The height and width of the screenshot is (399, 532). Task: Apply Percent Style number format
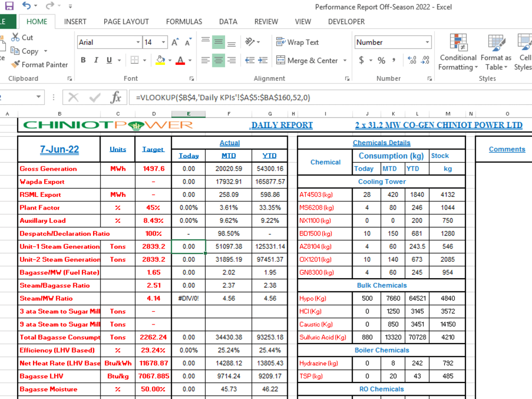[381, 61]
